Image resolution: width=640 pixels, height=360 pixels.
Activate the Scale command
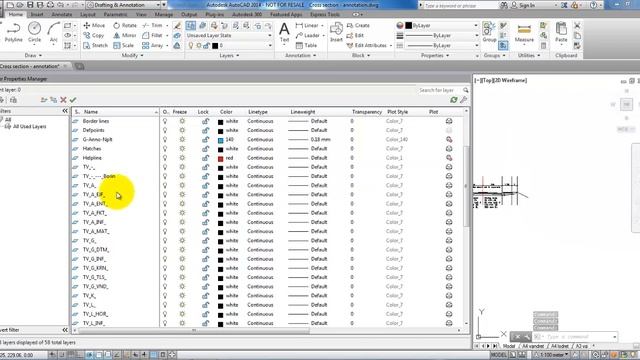[x=123, y=45]
